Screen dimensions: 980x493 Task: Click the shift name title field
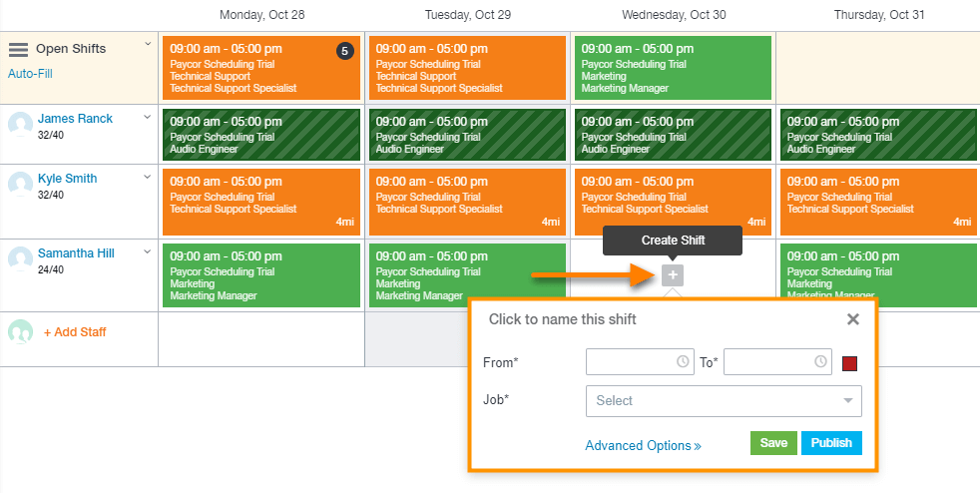pos(563,319)
